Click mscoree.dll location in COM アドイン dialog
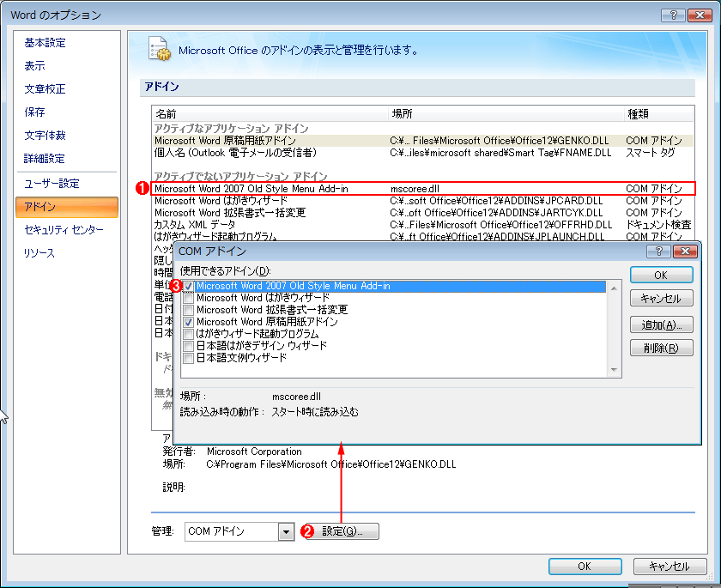The width and height of the screenshot is (721, 588). click(x=297, y=397)
